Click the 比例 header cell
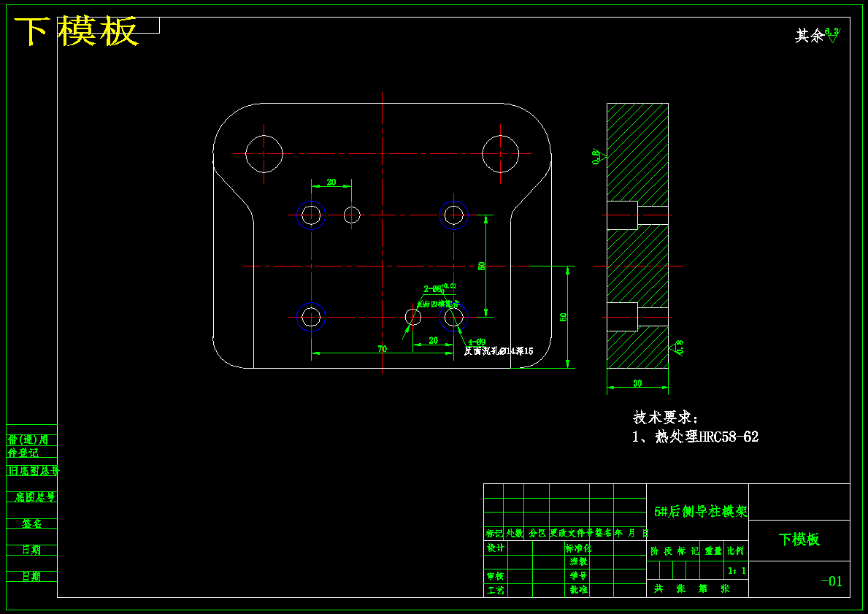Screen dimensions: 868x614 (736, 551)
